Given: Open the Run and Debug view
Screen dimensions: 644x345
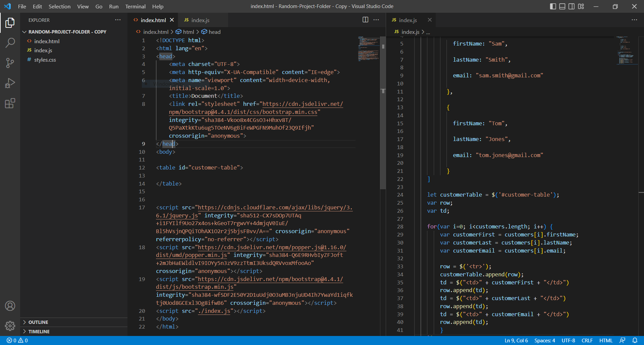Looking at the screenshot, I should (x=10, y=83).
